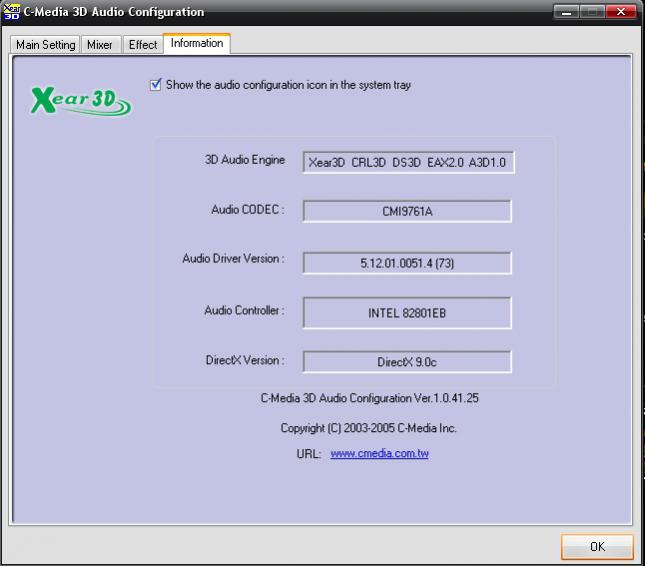Go to the Effect tab
Image resolution: width=645 pixels, height=566 pixels.
tap(143, 45)
